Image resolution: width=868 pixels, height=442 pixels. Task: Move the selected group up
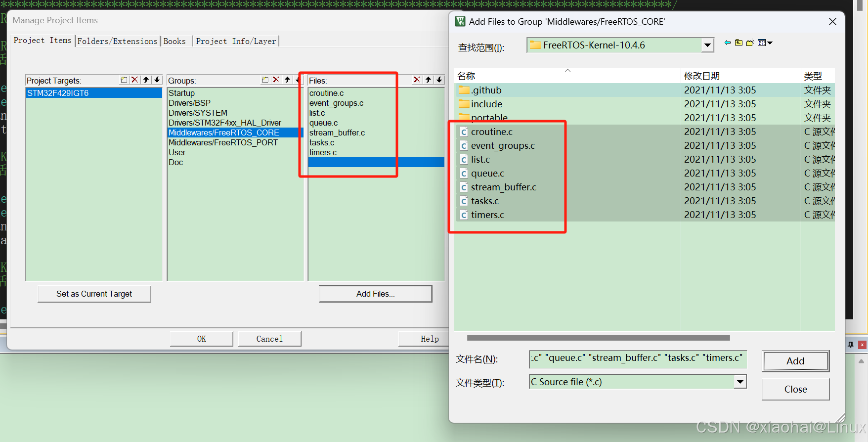[287, 80]
